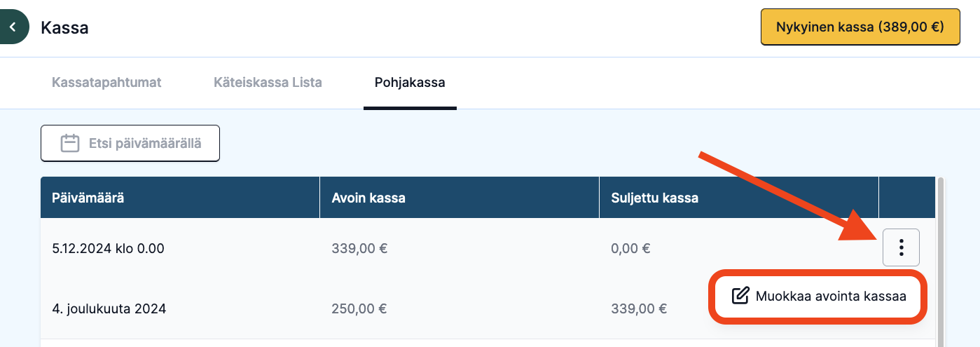Click the 250,00 € open cash value
This screenshot has width=980, height=347.
pyautogui.click(x=359, y=308)
